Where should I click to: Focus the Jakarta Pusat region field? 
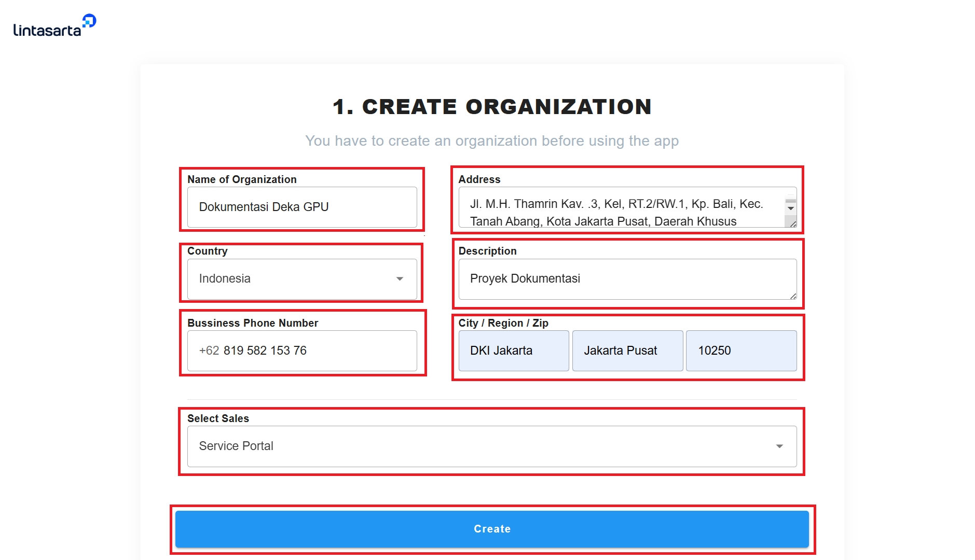click(627, 351)
